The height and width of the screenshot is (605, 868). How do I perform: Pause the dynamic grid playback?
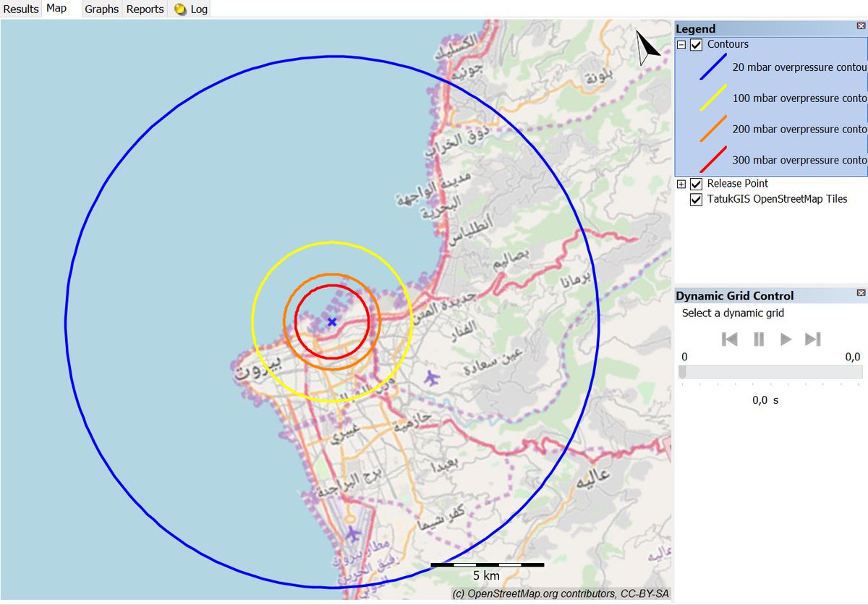pos(759,339)
